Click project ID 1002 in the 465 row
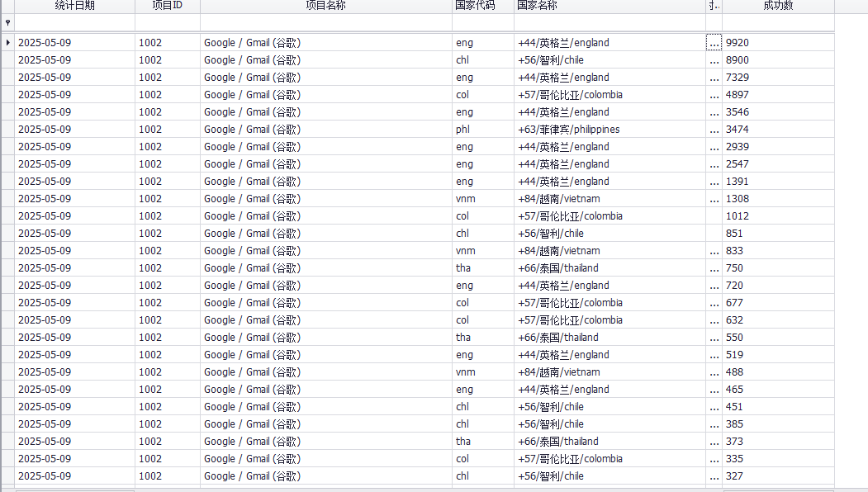 (x=167, y=390)
